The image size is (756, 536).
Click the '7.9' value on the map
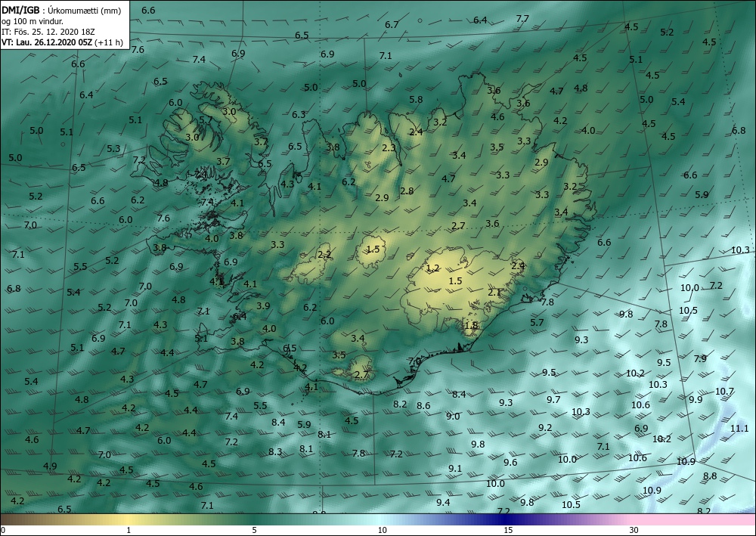pos(700,359)
